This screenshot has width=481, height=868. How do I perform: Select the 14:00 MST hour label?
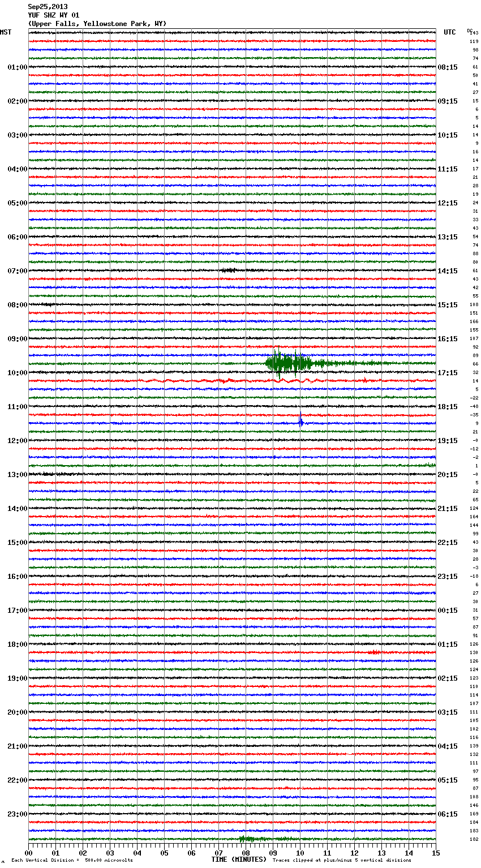click(18, 509)
